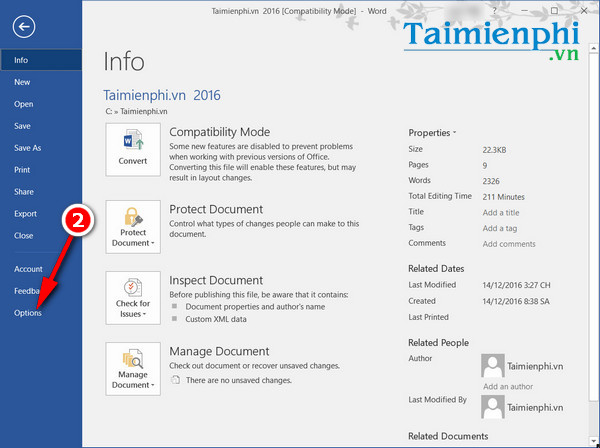Screen dimensions: 600x448
Task: Click the Convert document icon button
Action: point(133,149)
